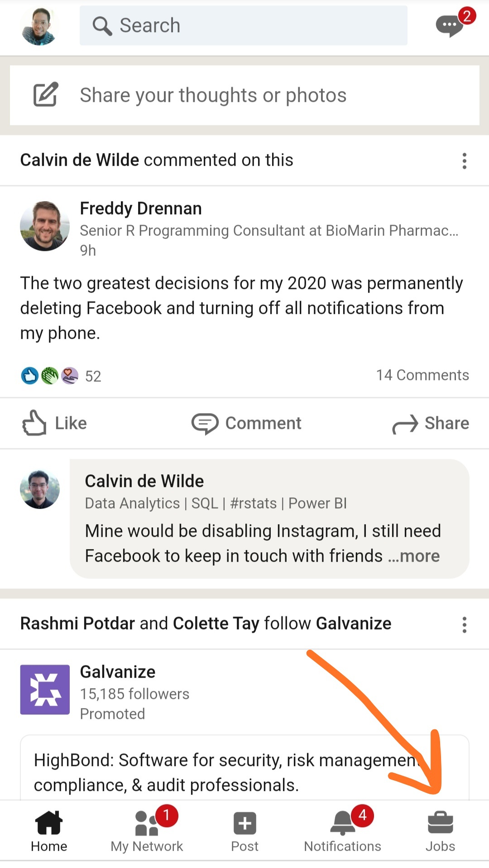View the 14 Comments link

coord(422,375)
